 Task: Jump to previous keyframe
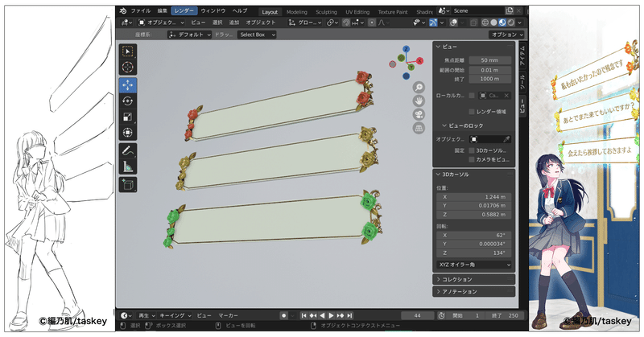tap(313, 315)
